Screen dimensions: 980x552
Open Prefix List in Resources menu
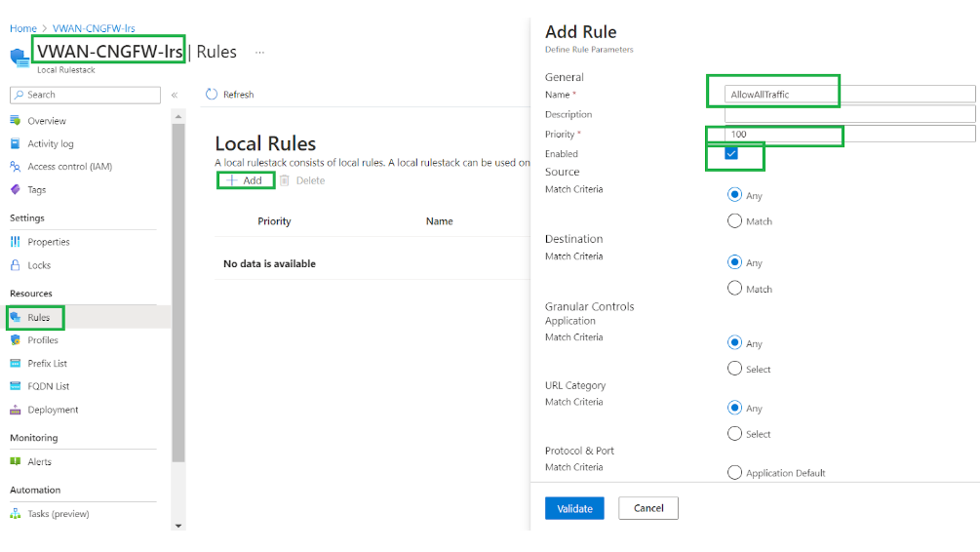47,364
